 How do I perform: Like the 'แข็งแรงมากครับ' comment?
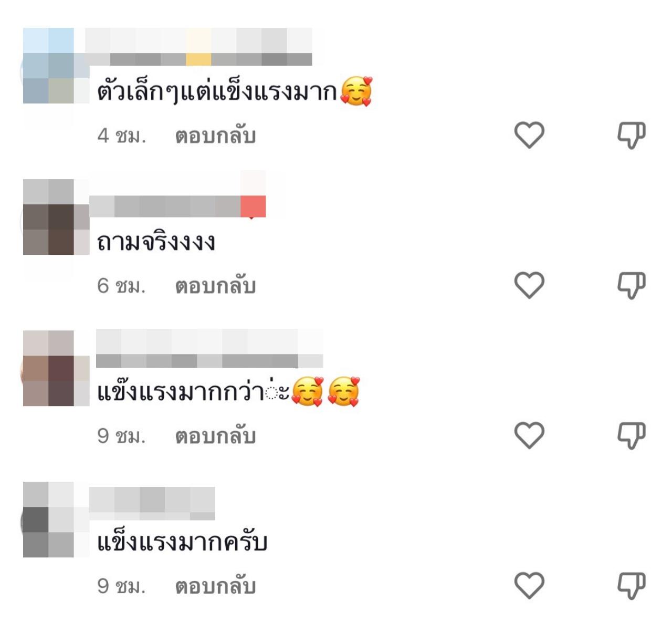coord(529,586)
